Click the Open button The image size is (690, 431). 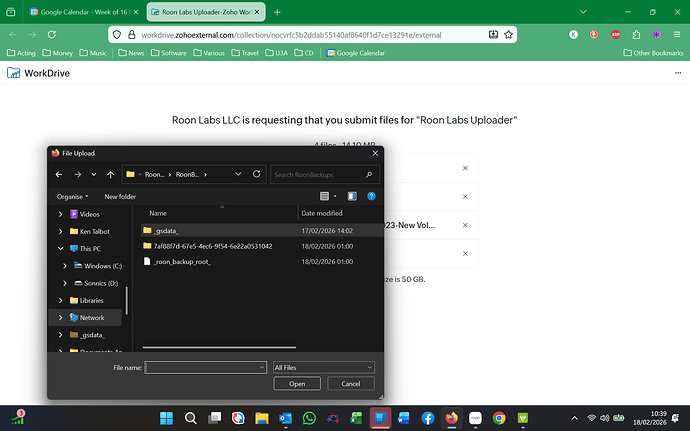[297, 384]
